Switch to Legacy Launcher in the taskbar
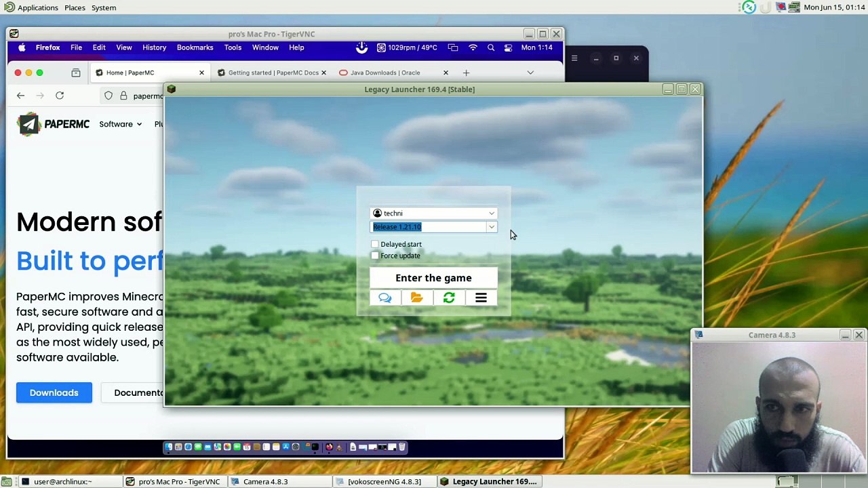 [x=488, y=481]
